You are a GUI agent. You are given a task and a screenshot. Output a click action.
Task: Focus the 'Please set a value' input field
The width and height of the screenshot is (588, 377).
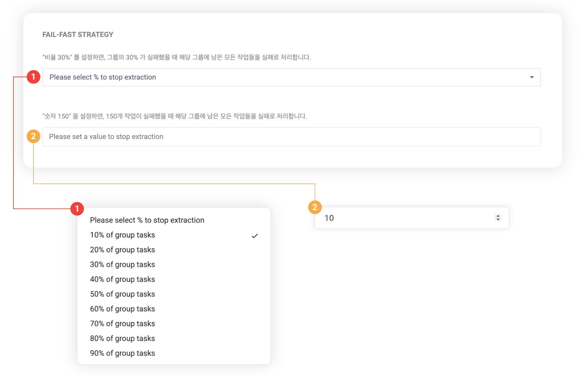291,137
